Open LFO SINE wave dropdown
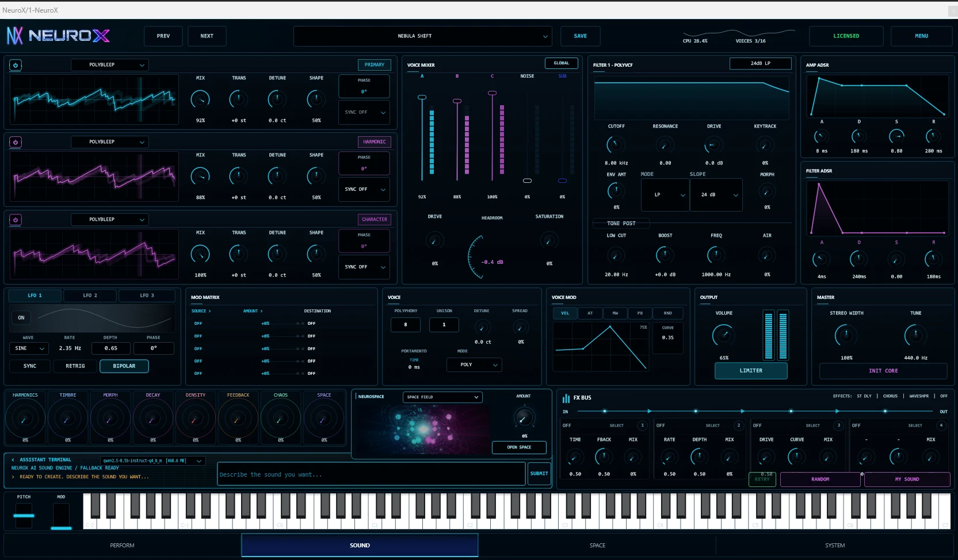The width and height of the screenshot is (958, 560). [x=28, y=348]
